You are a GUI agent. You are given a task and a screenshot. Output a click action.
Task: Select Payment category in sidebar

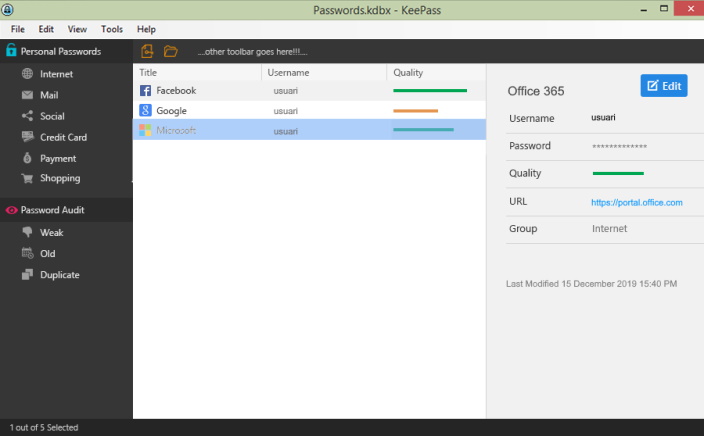58,158
